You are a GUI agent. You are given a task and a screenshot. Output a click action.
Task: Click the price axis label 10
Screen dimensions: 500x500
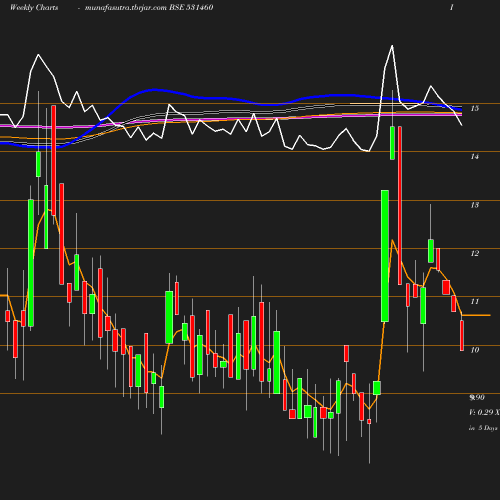(x=475, y=350)
